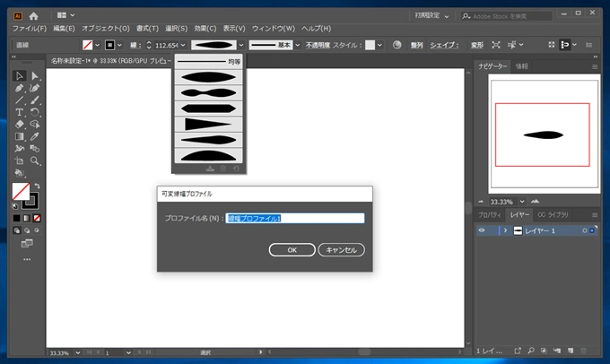Screen dimensions: 610x364
Task: Click the プロファイル名 text field
Action: (295, 218)
